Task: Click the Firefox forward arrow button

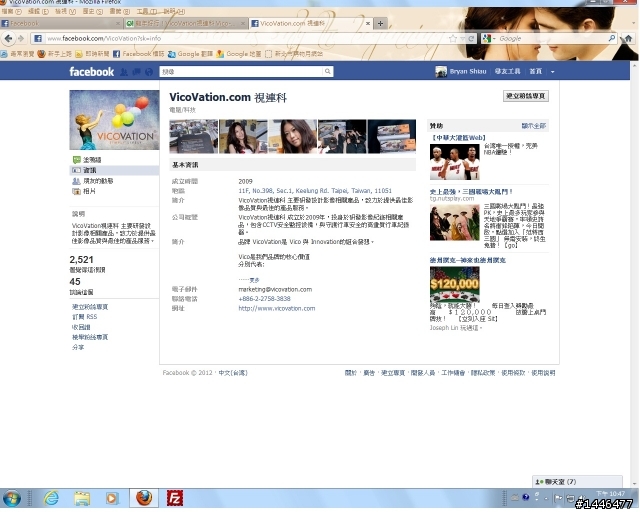Action: coord(21,38)
